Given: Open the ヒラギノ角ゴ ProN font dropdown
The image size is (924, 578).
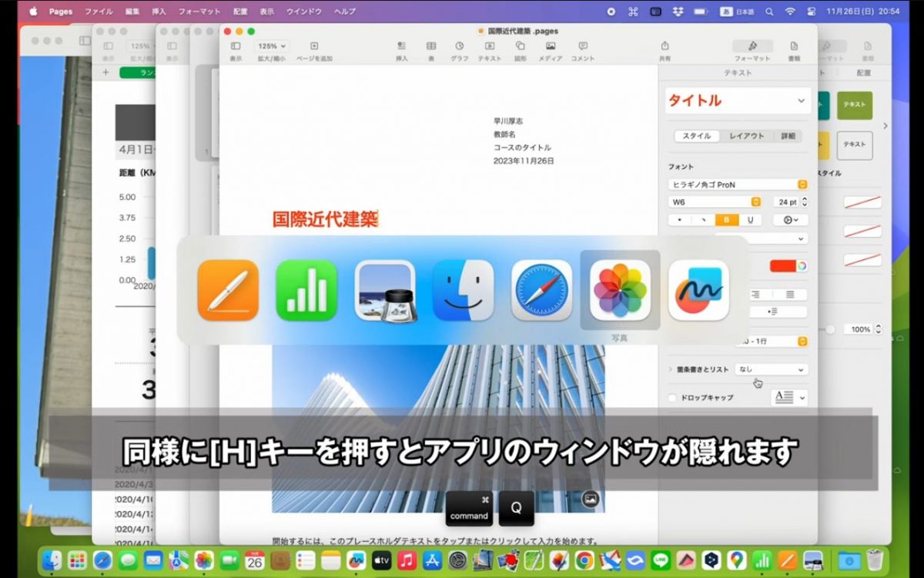Looking at the screenshot, I should click(x=738, y=185).
